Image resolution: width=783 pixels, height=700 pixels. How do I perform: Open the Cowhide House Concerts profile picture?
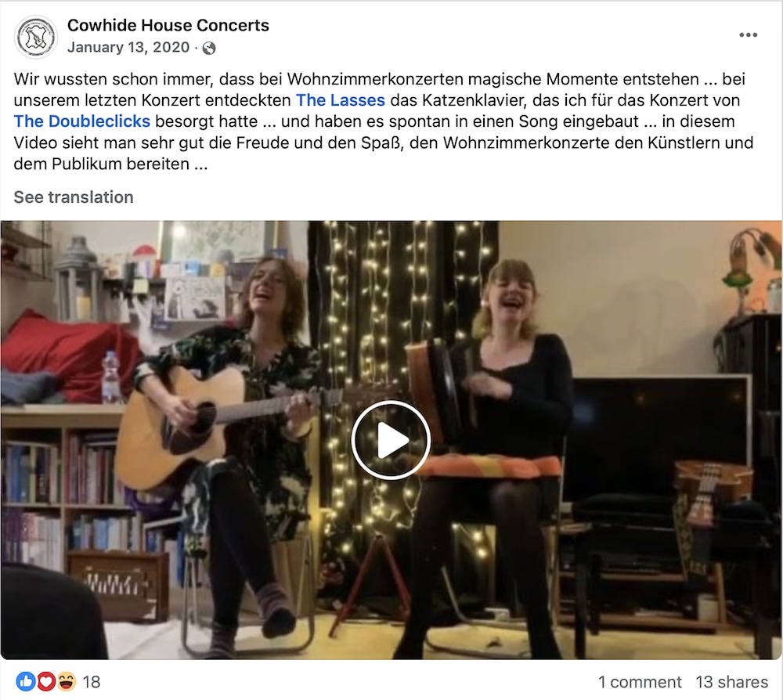click(36, 37)
